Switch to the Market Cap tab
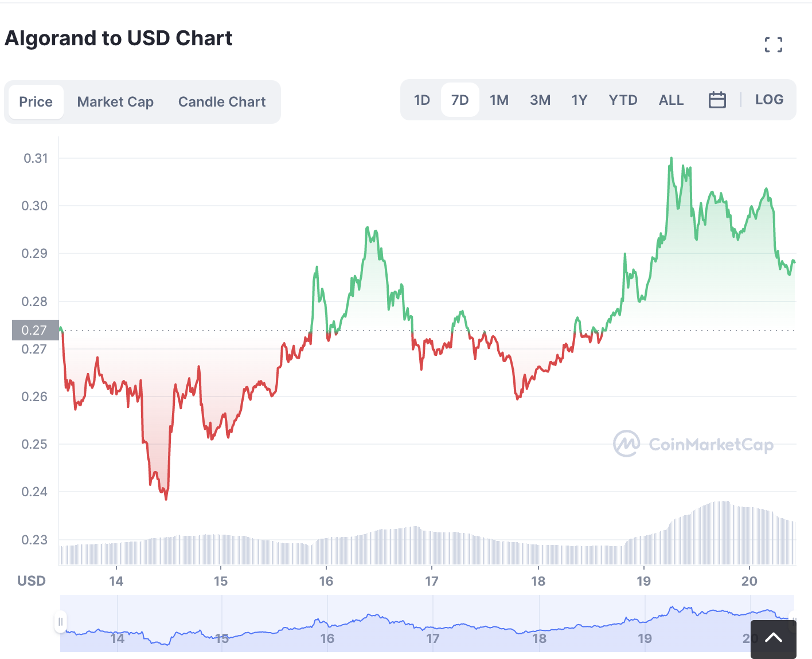Image resolution: width=812 pixels, height=659 pixels. pyautogui.click(x=115, y=102)
